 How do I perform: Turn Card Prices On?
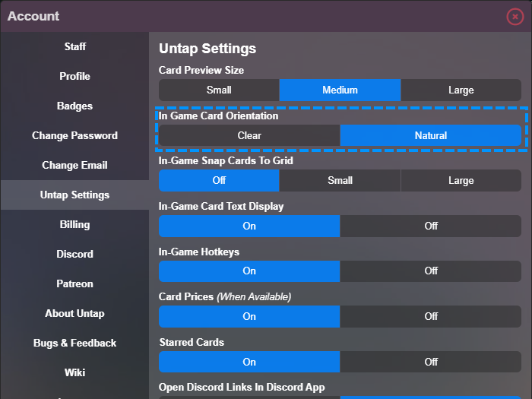tap(249, 317)
